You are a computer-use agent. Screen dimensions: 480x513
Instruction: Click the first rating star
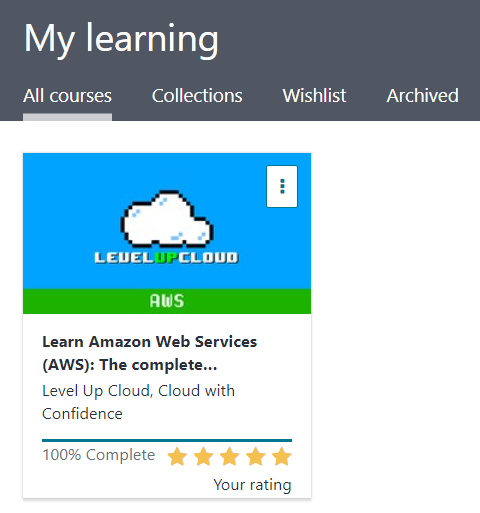click(177, 456)
